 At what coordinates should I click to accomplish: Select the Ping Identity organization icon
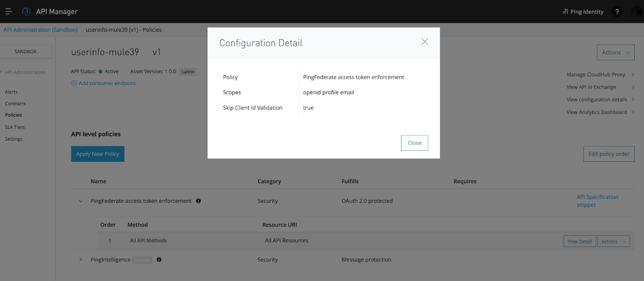[565, 12]
